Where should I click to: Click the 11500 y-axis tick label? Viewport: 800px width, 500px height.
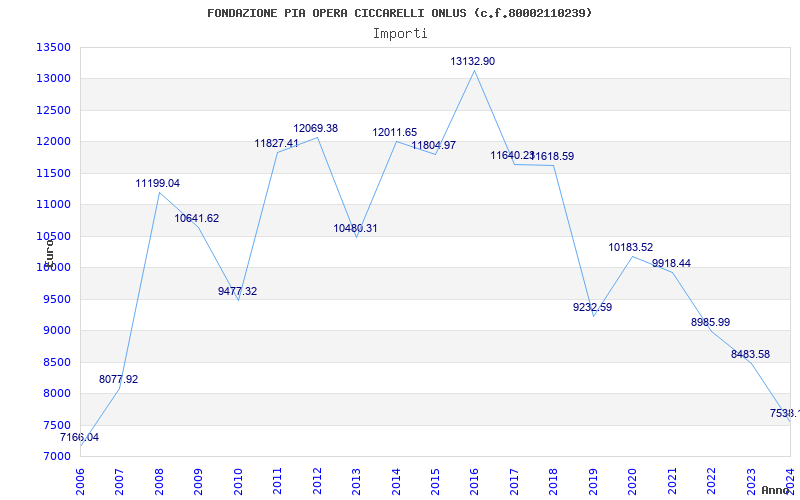coord(53,173)
